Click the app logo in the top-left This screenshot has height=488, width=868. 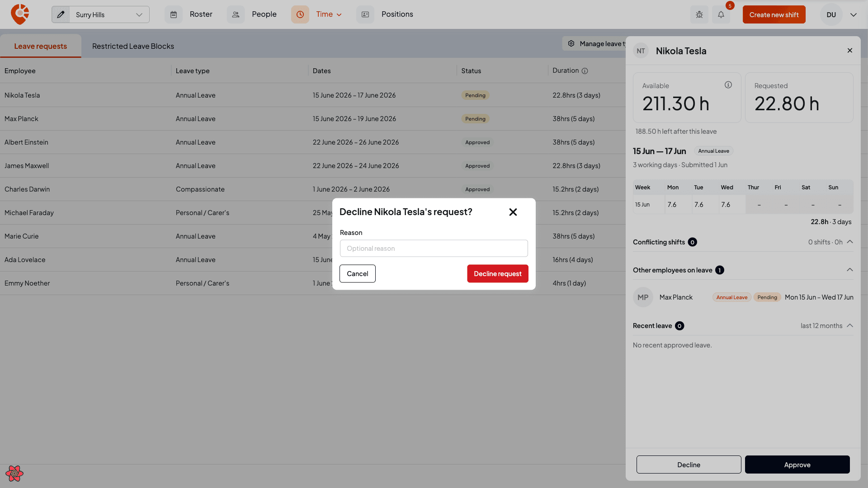coord(20,14)
